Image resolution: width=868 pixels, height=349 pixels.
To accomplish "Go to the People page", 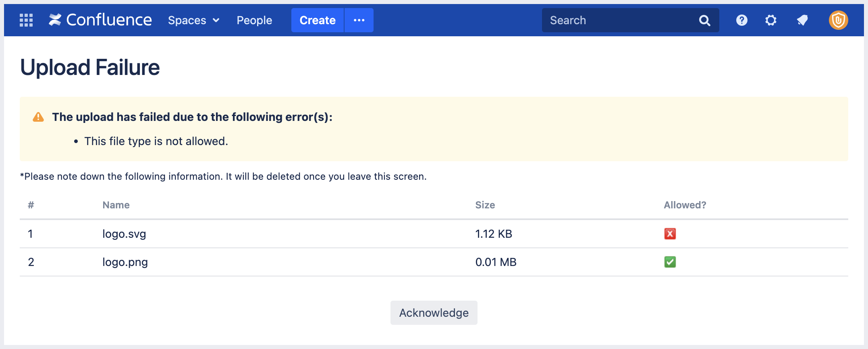I will (x=254, y=20).
